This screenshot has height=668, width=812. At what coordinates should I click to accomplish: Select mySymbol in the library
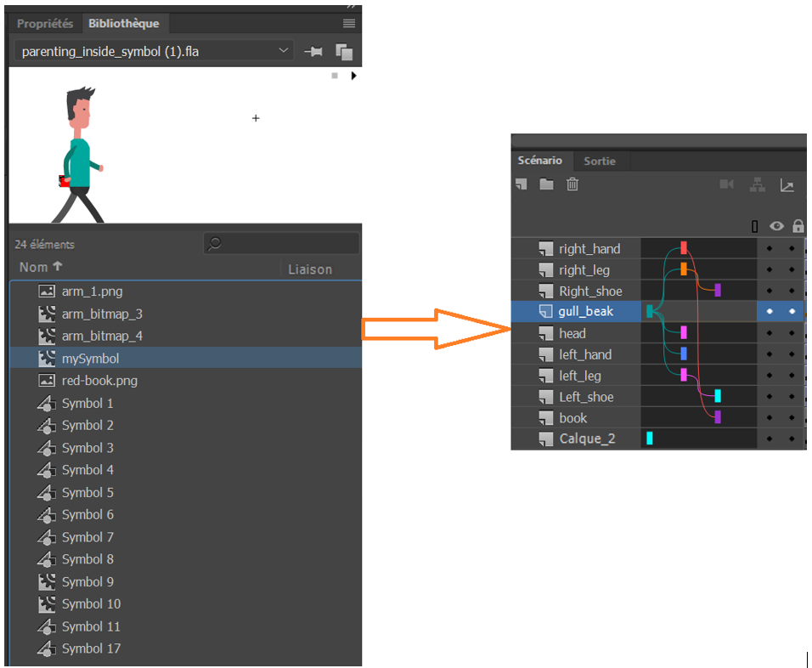tap(185, 358)
